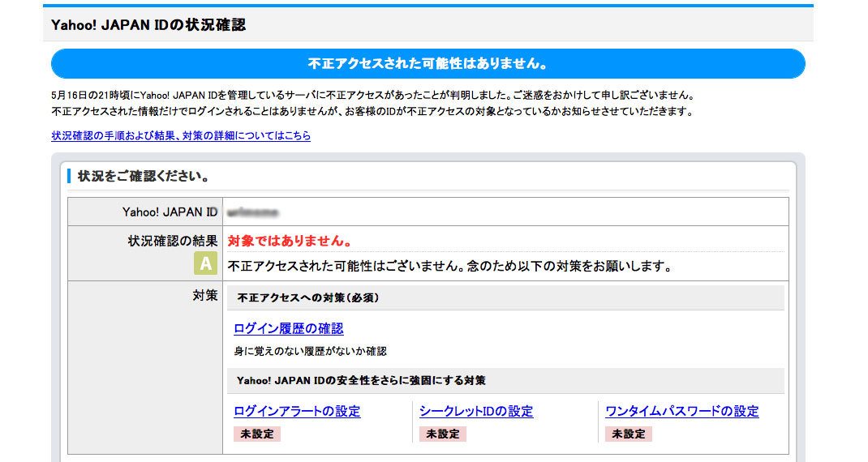Click the 状況をご確認ください section heading

tap(144, 177)
